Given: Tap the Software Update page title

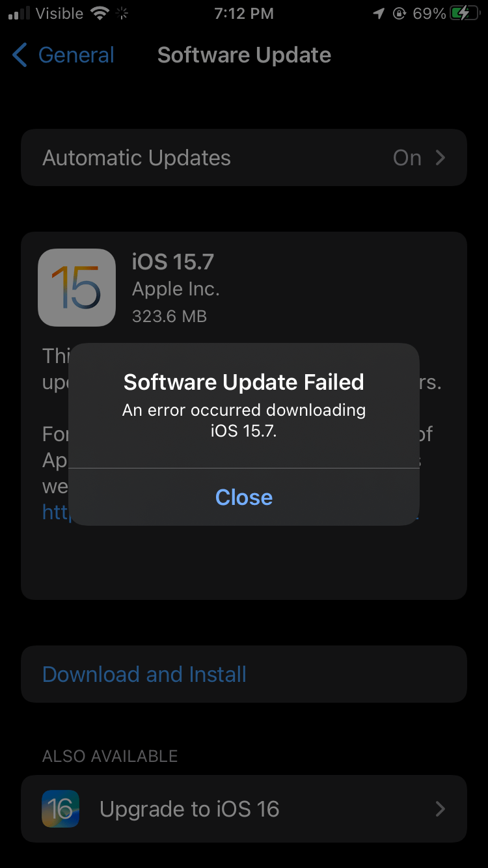Looking at the screenshot, I should 244,55.
